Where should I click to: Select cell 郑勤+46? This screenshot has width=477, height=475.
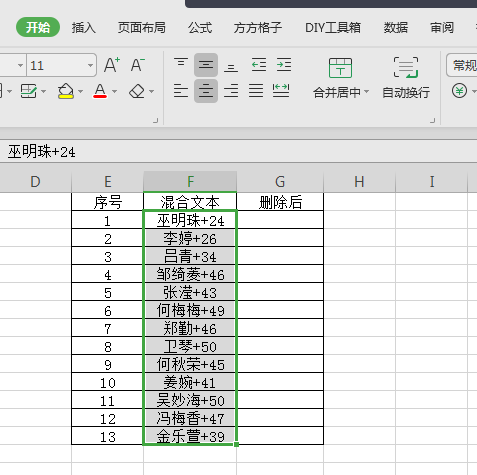(x=190, y=328)
